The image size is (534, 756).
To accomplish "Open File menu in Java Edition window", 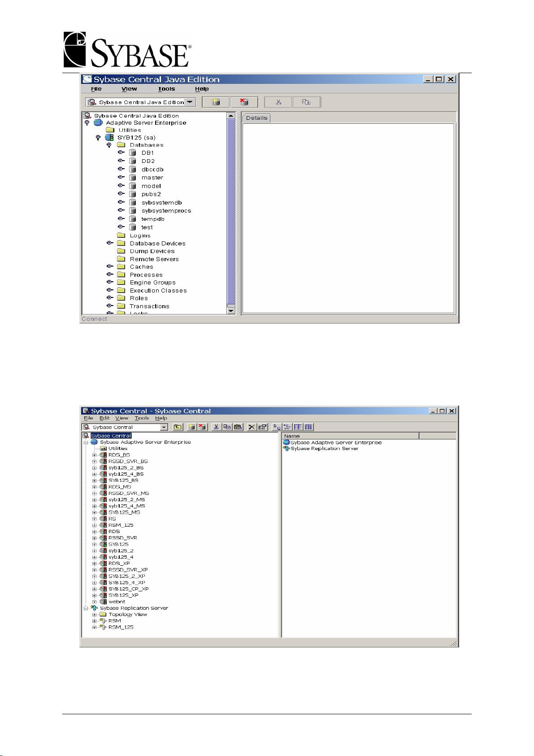I will pos(96,89).
